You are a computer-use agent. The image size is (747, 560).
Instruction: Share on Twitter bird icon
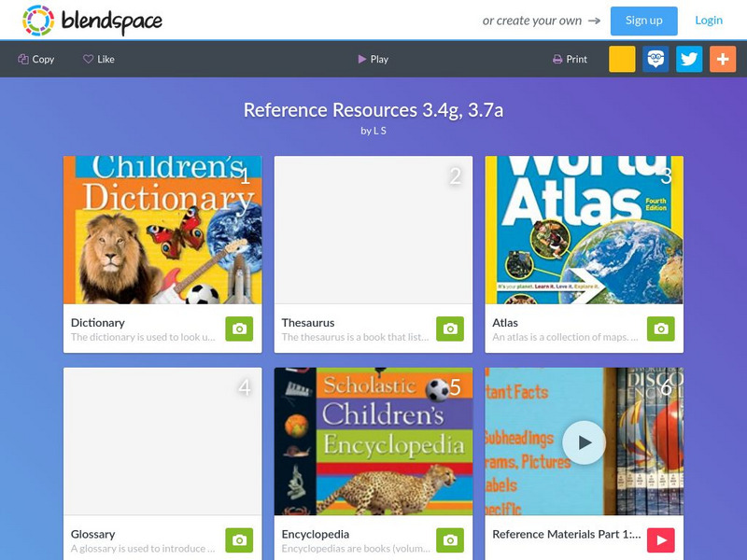[689, 59]
